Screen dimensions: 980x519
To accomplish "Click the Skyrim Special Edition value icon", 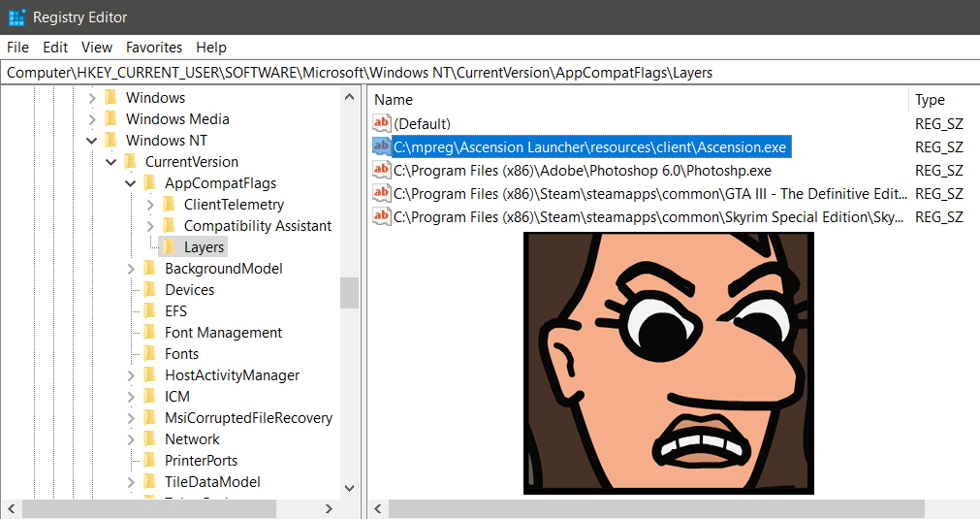I will (x=382, y=216).
